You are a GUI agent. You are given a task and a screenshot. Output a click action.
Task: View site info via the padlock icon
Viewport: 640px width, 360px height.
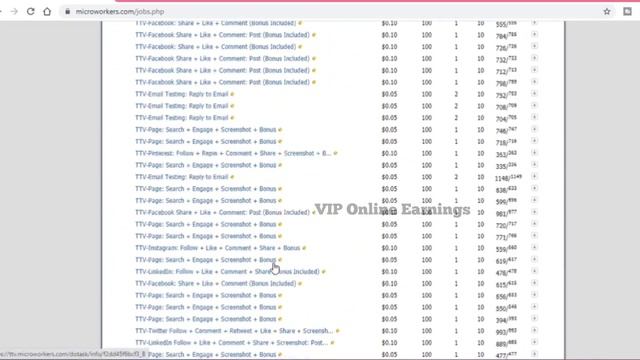pyautogui.click(x=67, y=11)
